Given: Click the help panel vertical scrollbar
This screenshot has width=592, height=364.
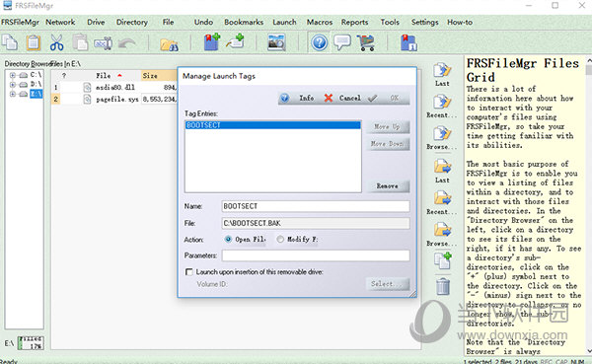Looking at the screenshot, I should [589, 206].
